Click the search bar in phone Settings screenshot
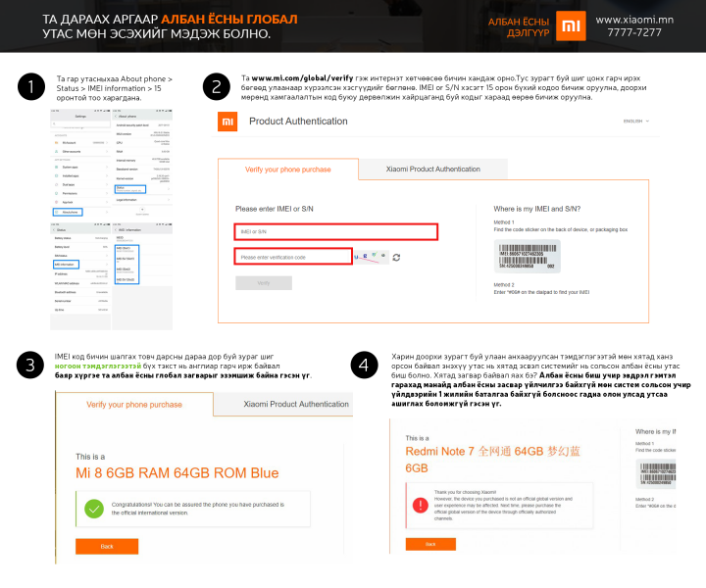Image resolution: width=706 pixels, height=588 pixels. pos(80,123)
